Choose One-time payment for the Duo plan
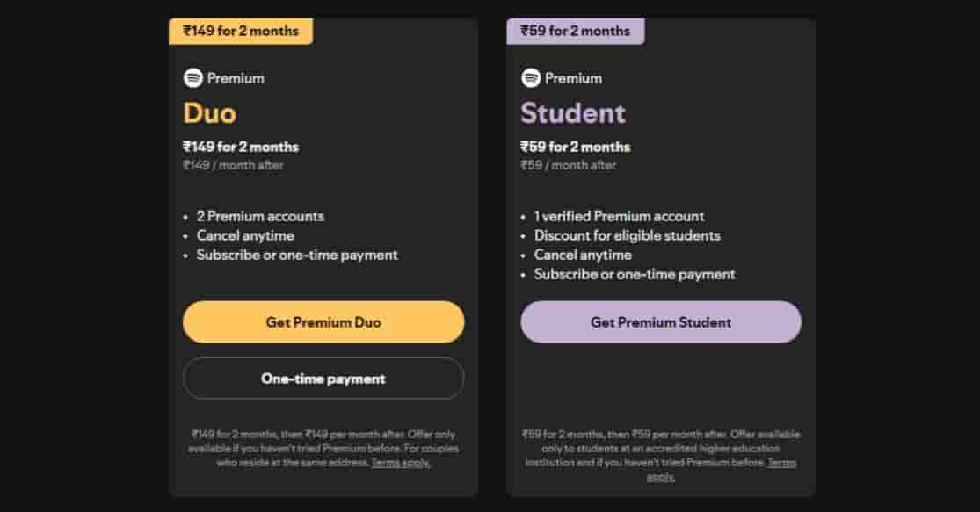980x512 pixels. click(323, 379)
